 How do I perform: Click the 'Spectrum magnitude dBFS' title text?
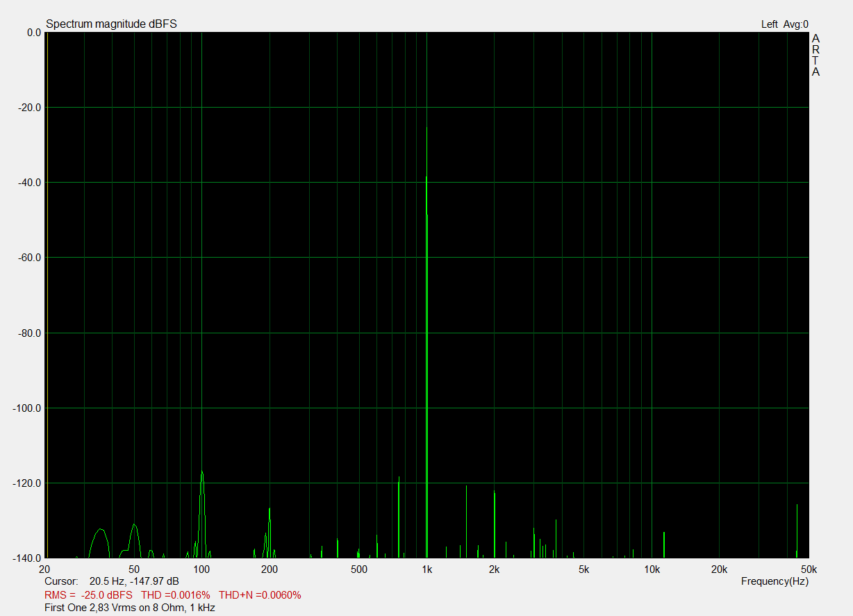tap(111, 24)
